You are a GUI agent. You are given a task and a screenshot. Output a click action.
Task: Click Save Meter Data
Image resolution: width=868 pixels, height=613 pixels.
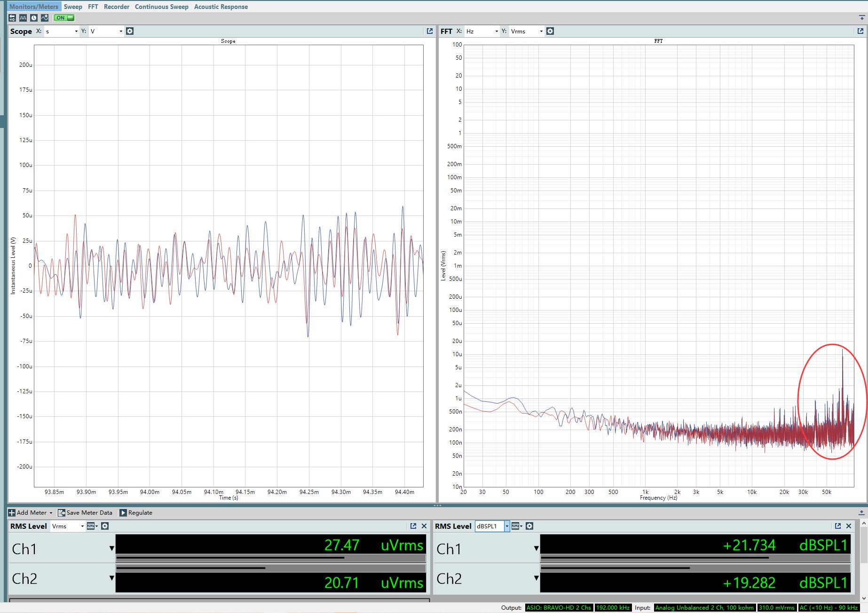click(x=85, y=513)
